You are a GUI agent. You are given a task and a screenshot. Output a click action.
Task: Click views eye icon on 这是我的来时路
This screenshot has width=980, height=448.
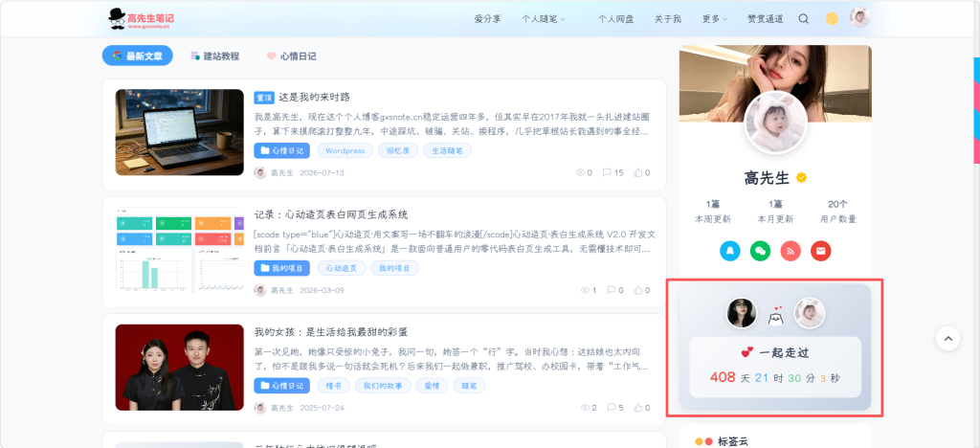click(580, 173)
